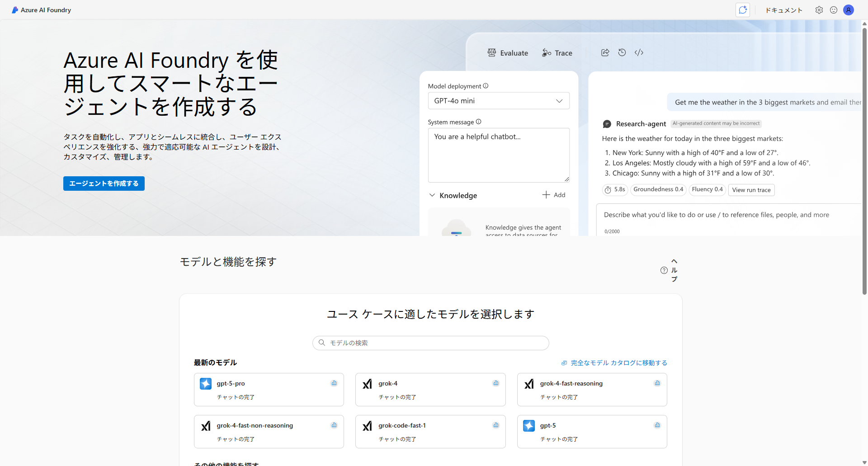
Task: Click the info icon next to Model deployment
Action: pyautogui.click(x=486, y=85)
